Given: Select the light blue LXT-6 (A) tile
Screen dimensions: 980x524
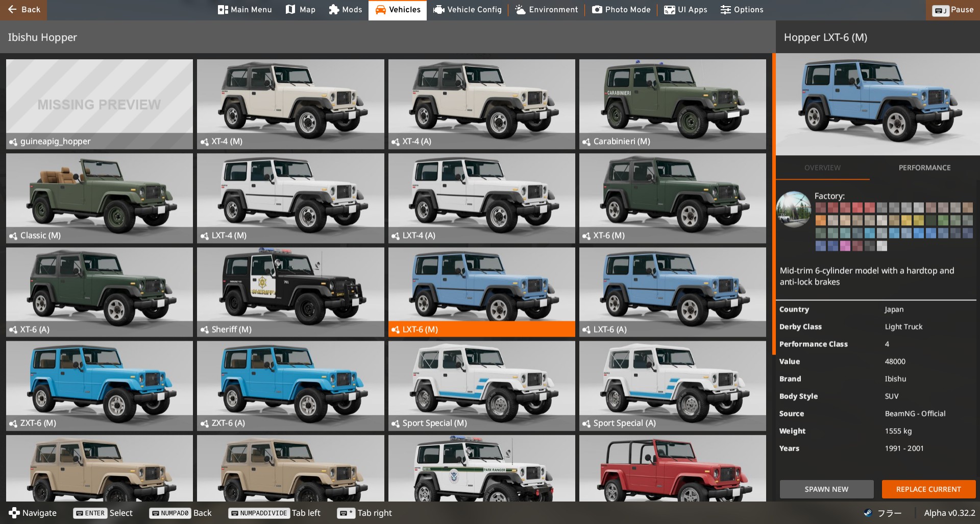Looking at the screenshot, I should pos(672,292).
